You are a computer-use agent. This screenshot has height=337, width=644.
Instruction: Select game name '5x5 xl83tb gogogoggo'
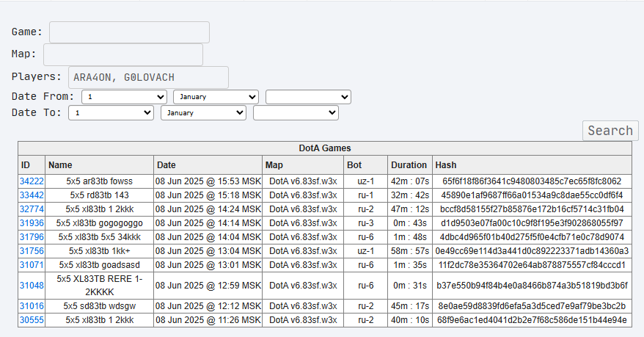[100, 223]
